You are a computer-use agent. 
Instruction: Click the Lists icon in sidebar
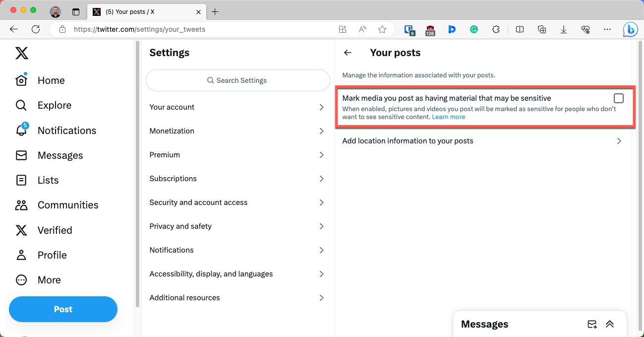[21, 180]
